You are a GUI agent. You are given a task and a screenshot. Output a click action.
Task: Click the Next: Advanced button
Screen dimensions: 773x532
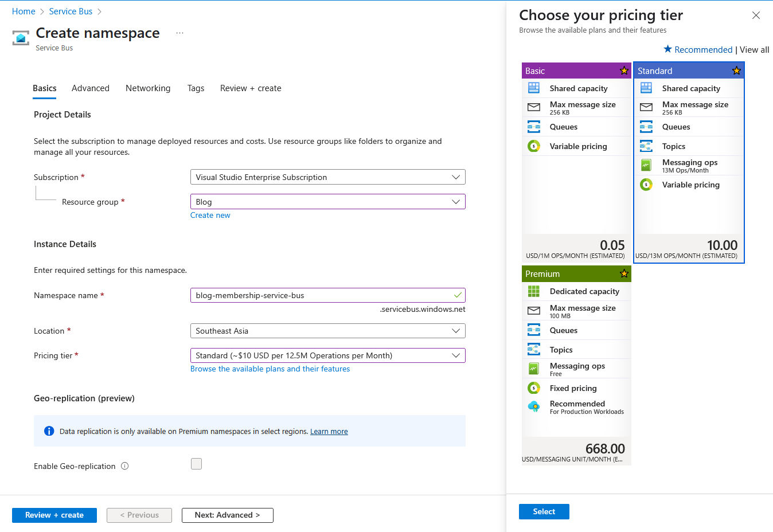click(228, 515)
